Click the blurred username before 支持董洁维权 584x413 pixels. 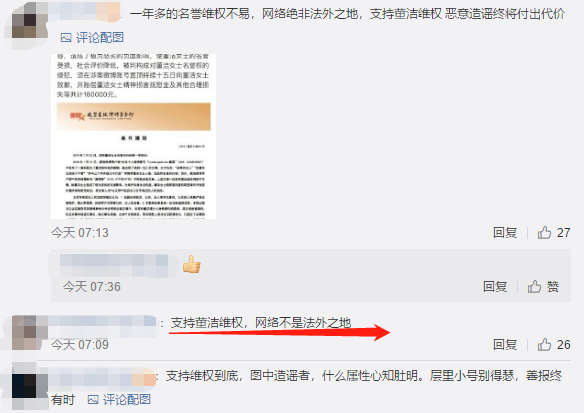(x=103, y=322)
